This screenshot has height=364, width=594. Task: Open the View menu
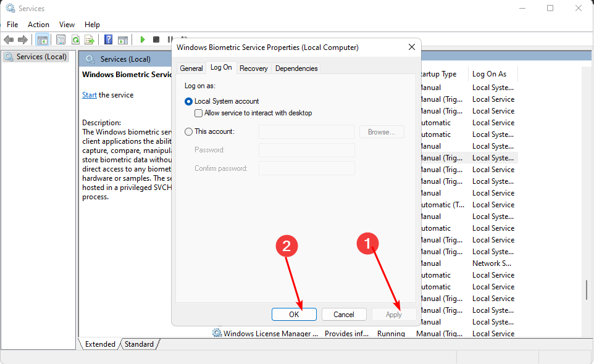click(67, 25)
